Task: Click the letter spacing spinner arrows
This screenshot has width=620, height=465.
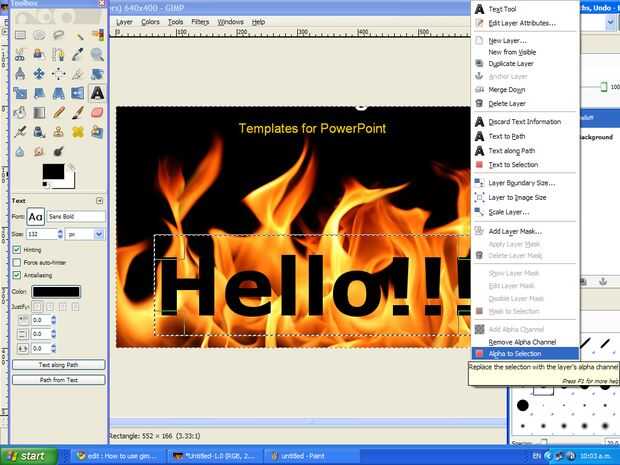Action: pos(53,348)
